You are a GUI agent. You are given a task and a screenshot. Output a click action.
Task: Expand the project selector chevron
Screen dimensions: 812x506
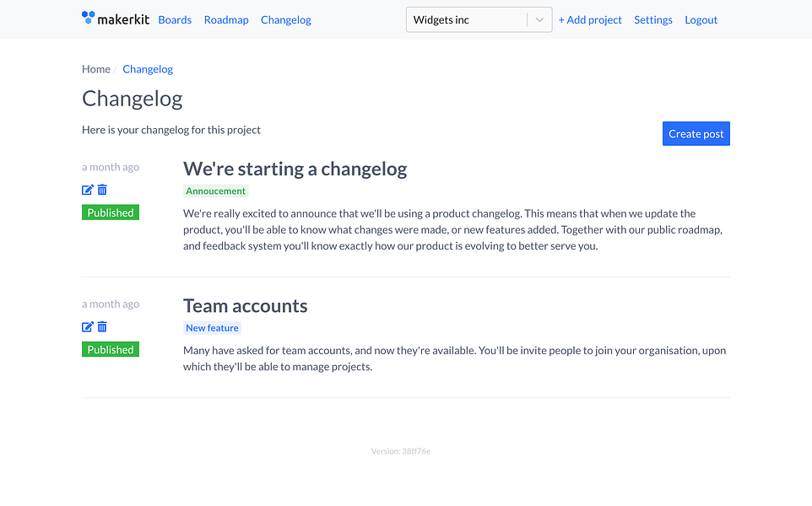click(539, 19)
